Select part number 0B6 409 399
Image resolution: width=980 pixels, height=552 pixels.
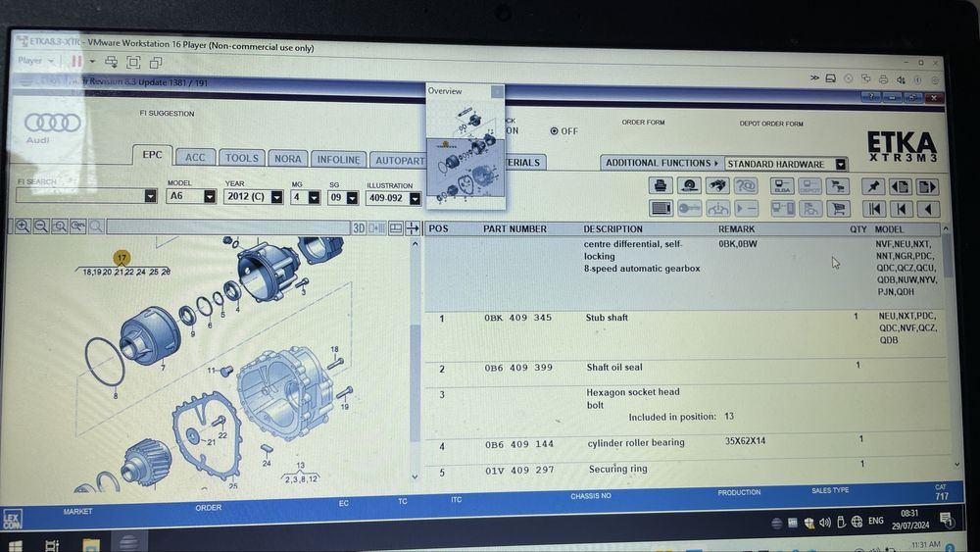tap(518, 368)
